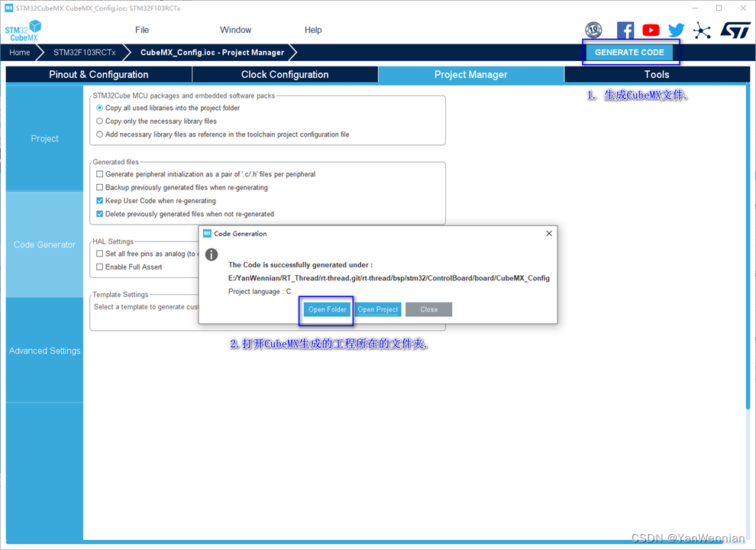Image resolution: width=756 pixels, height=550 pixels.
Task: Switch to Pinout & Configuration tab
Action: (99, 74)
